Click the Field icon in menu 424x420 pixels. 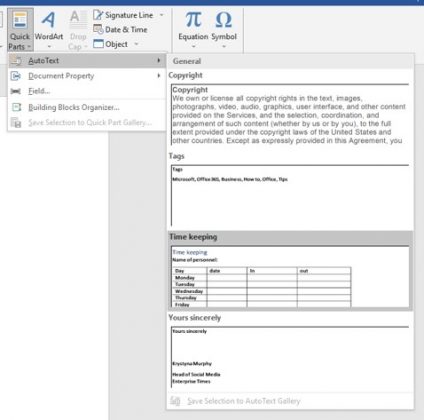[16, 91]
